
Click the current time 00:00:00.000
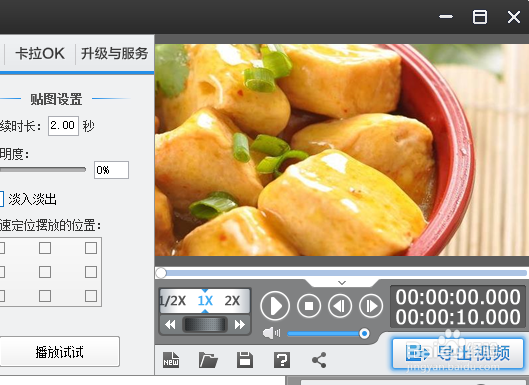pyautogui.click(x=458, y=297)
